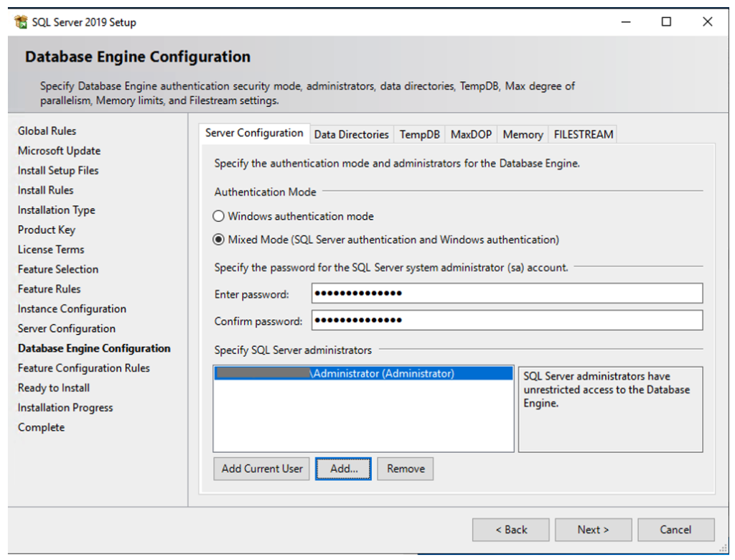Screen dimensions: 735x560
Task: Click Microsoft Update step in sidebar
Action: click(59, 151)
